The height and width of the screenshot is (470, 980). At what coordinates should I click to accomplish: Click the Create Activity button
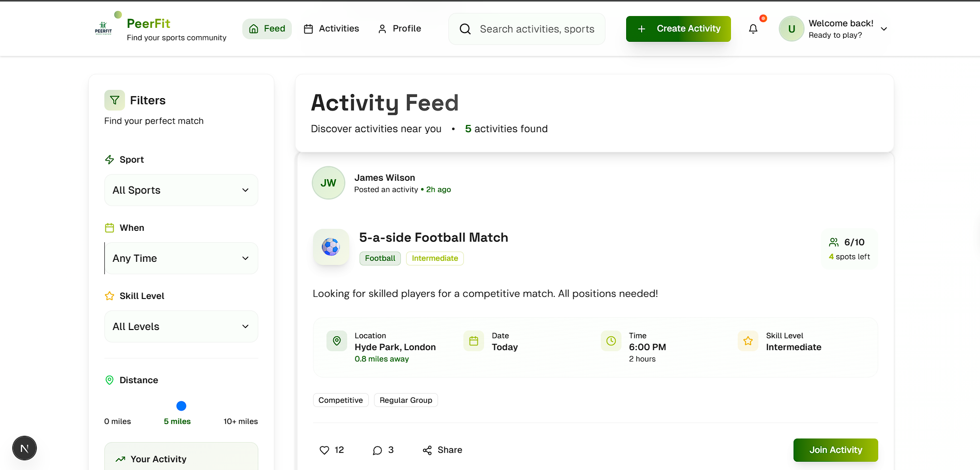(678, 29)
